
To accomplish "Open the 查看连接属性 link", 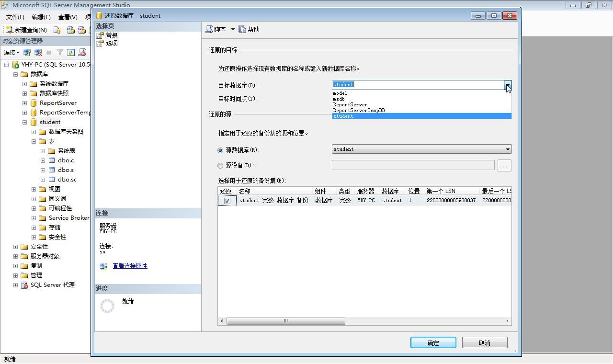I will coord(130,266).
